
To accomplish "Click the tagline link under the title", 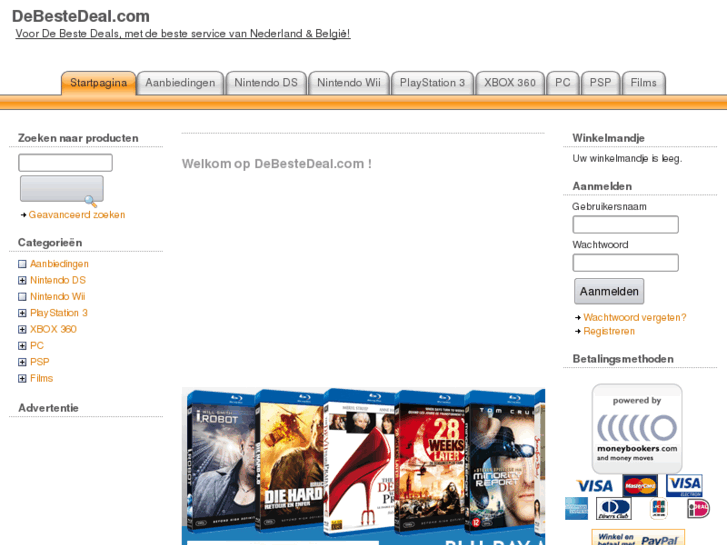I will (183, 33).
